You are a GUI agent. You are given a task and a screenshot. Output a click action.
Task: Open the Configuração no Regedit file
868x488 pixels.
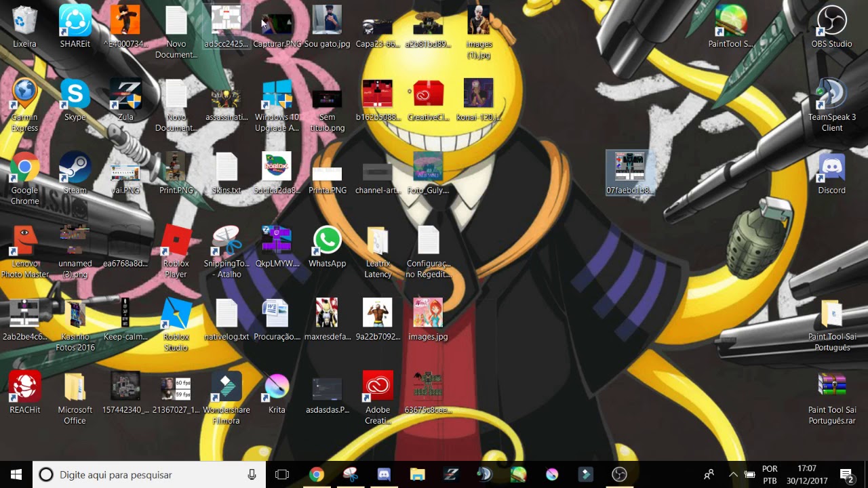pyautogui.click(x=428, y=252)
